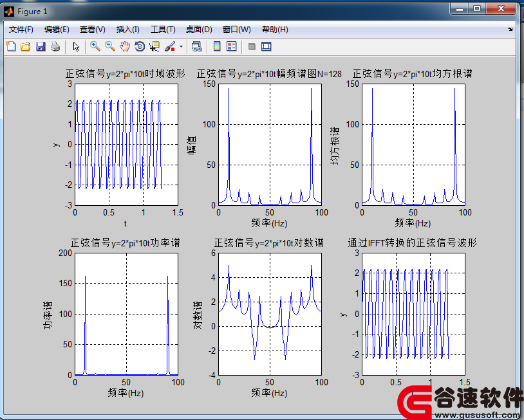Click the 功率谱 y-axis label

(x=48, y=315)
